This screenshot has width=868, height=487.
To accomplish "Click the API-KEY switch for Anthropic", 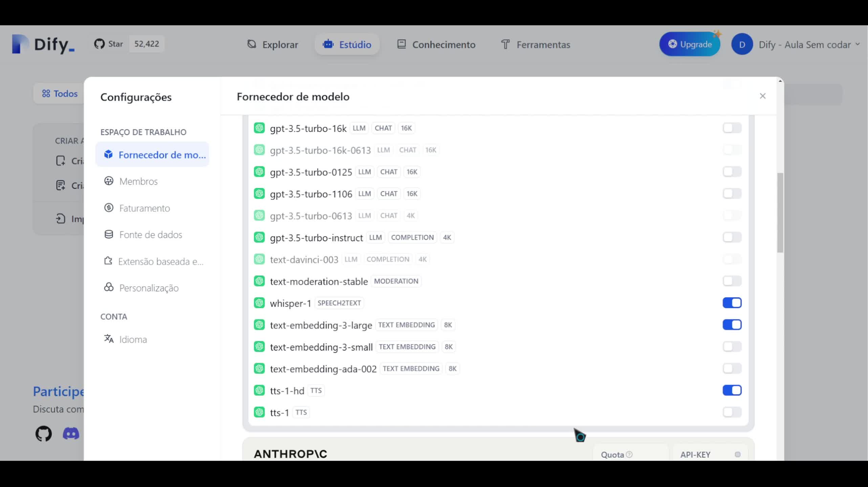I will 737,454.
